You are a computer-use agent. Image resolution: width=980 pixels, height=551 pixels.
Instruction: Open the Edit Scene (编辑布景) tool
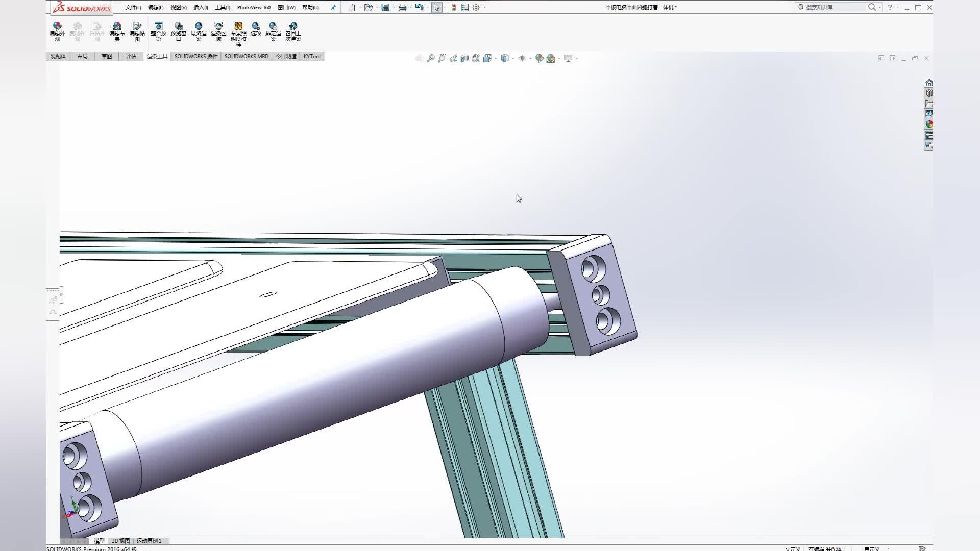[x=117, y=32]
